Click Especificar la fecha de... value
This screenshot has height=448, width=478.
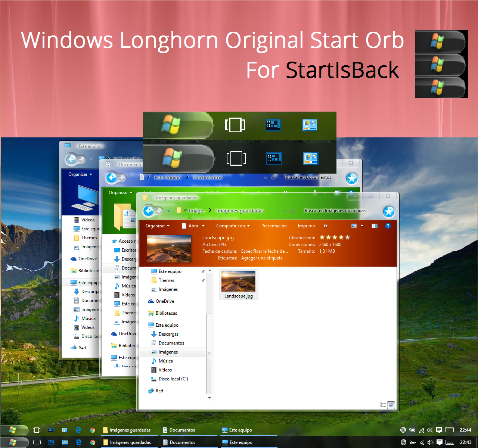264,251
